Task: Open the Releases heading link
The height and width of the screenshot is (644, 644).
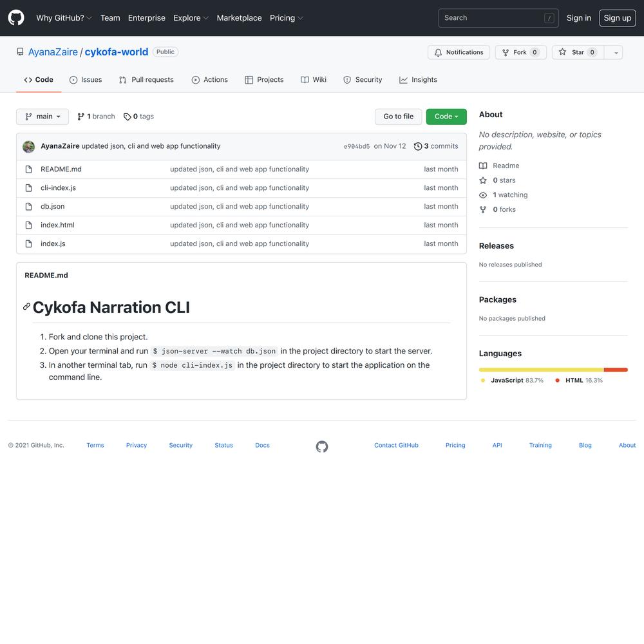Action: pyautogui.click(x=496, y=246)
